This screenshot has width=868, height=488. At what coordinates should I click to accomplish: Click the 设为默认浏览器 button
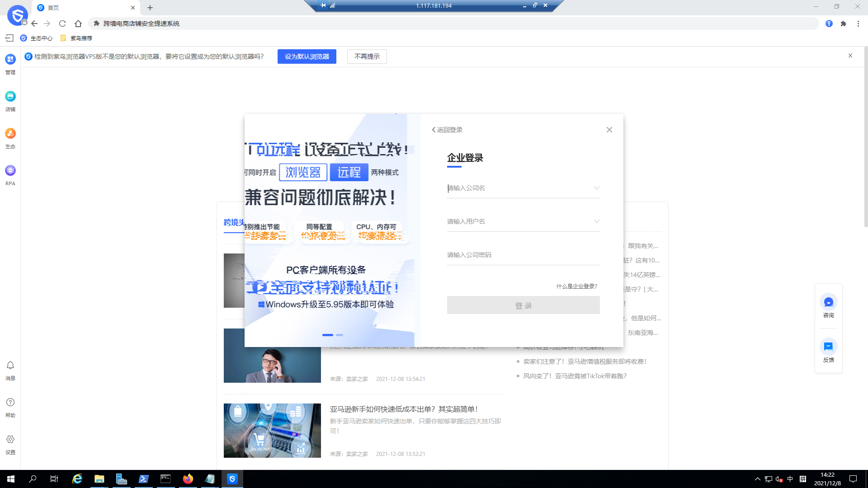(307, 56)
